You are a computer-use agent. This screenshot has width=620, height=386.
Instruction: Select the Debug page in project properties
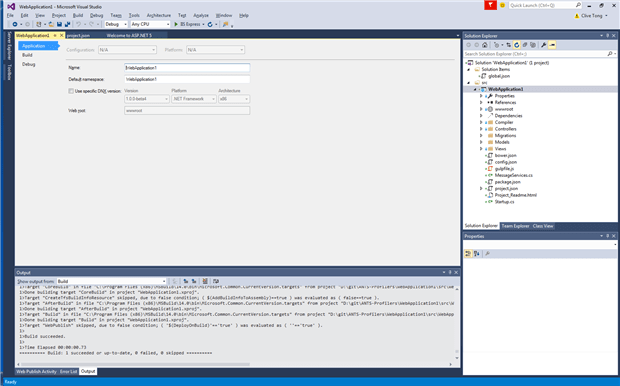click(28, 64)
